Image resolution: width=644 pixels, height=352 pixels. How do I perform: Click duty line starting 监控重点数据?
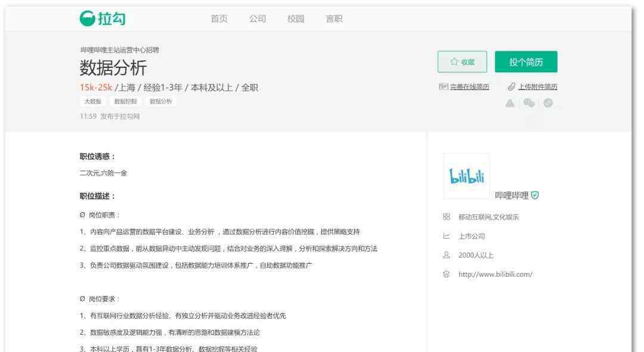click(228, 249)
